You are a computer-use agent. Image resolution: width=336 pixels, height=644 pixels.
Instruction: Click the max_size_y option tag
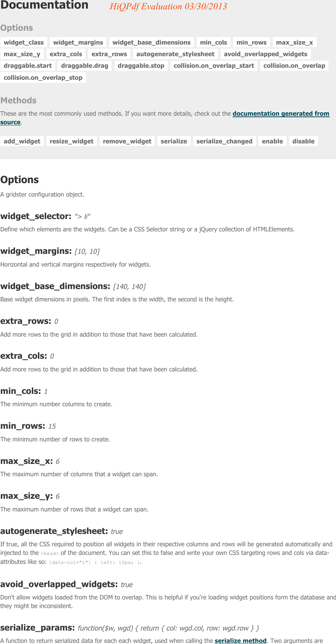click(x=22, y=54)
